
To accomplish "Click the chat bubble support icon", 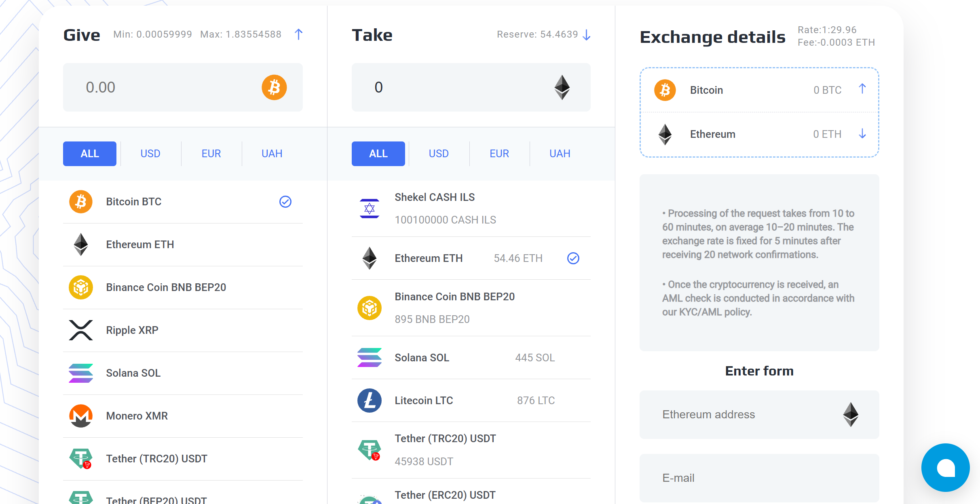I will pyautogui.click(x=946, y=468).
